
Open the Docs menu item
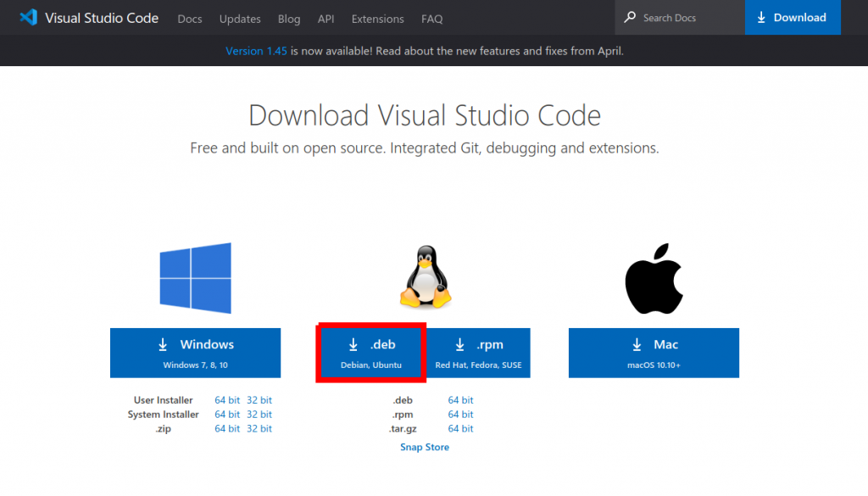(190, 19)
